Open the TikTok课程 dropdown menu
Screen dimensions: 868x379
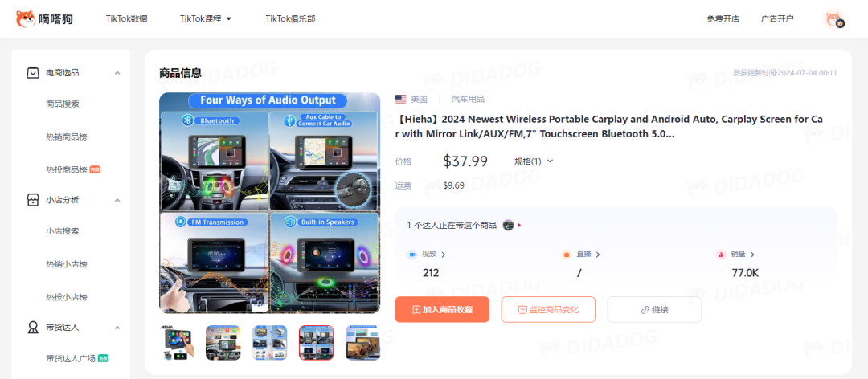click(205, 18)
